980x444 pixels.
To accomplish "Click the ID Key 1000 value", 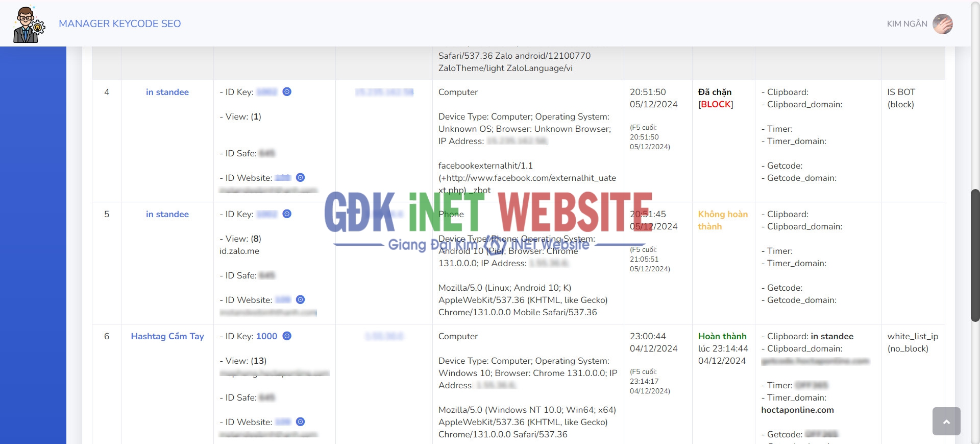I will (x=266, y=336).
